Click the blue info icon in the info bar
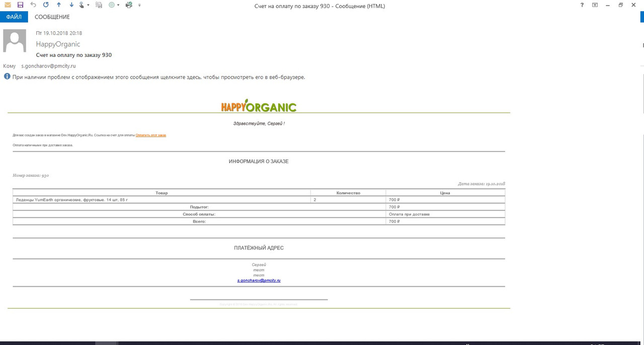 pos(7,77)
